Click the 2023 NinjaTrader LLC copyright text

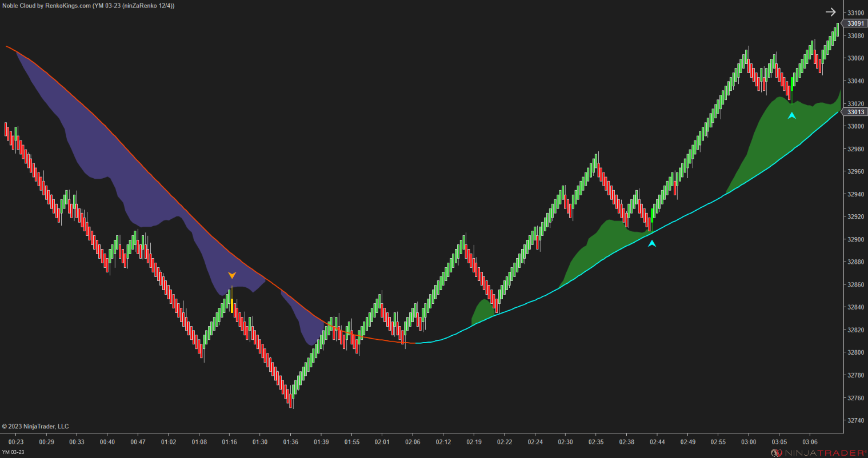tap(35, 426)
